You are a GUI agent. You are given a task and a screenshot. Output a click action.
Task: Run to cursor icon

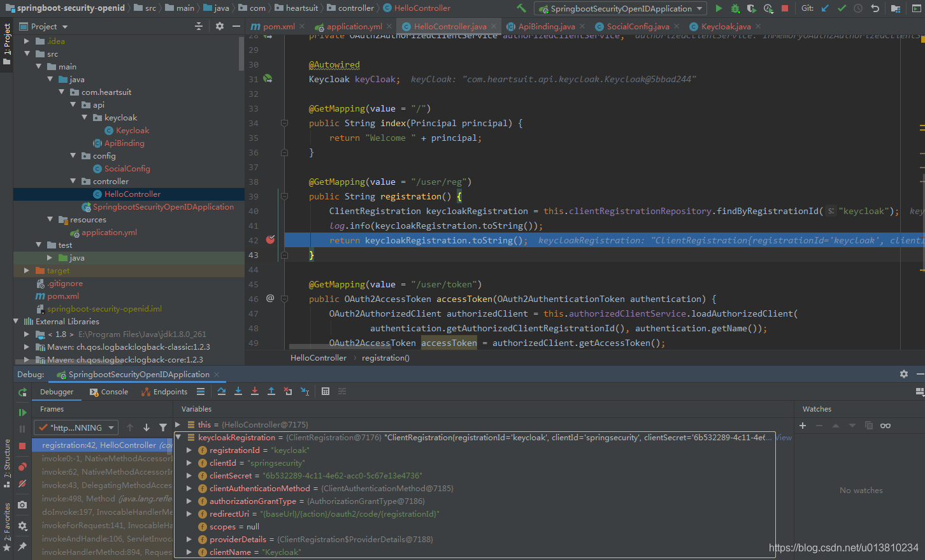305,391
